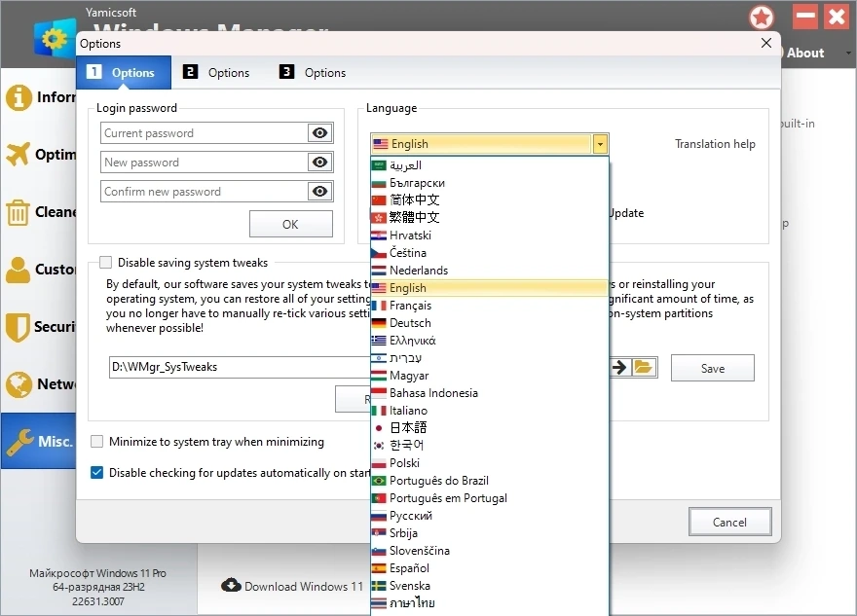Screen dimensions: 857x616
Task: Switch to the third Options tab
Action: pyautogui.click(x=313, y=73)
